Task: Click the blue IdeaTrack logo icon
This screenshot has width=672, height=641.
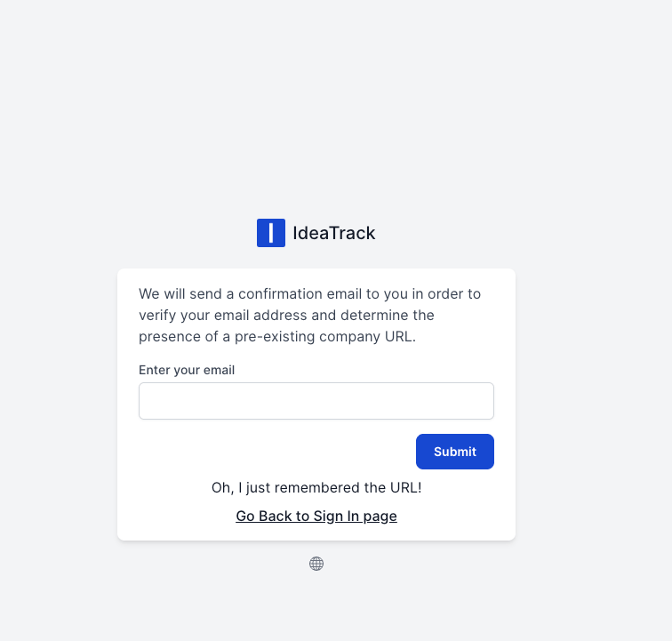Action: click(271, 233)
